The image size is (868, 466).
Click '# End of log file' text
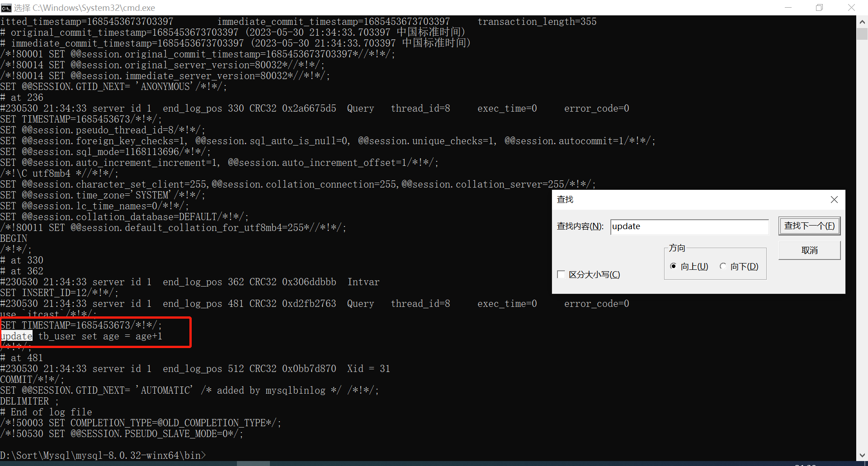(x=46, y=412)
